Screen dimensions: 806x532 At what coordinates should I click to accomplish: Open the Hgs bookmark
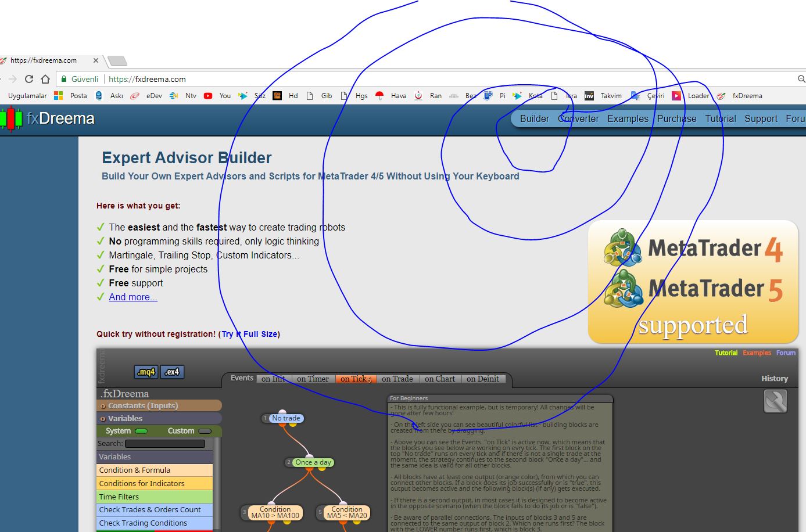coord(354,96)
